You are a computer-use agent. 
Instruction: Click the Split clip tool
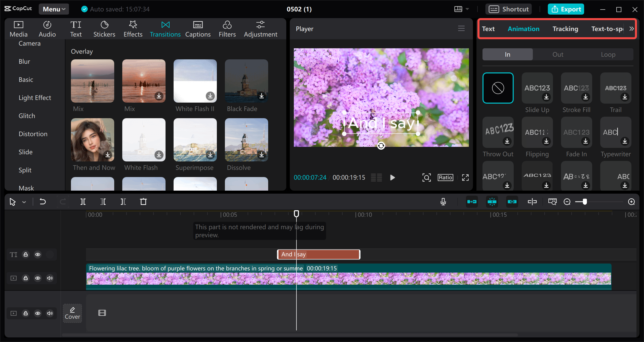(x=83, y=202)
